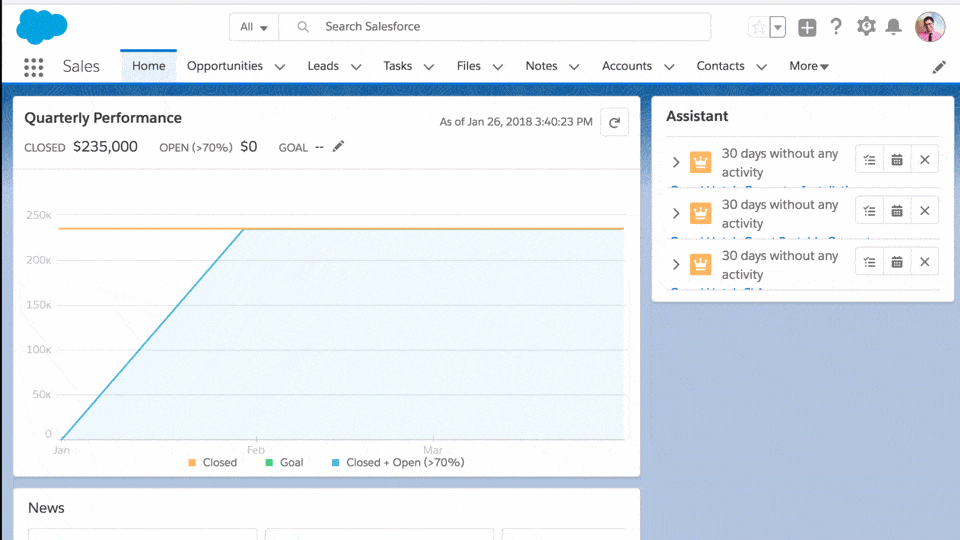Viewport: 960px width, 540px height.
Task: Switch to the Tasks tab
Action: coord(397,66)
